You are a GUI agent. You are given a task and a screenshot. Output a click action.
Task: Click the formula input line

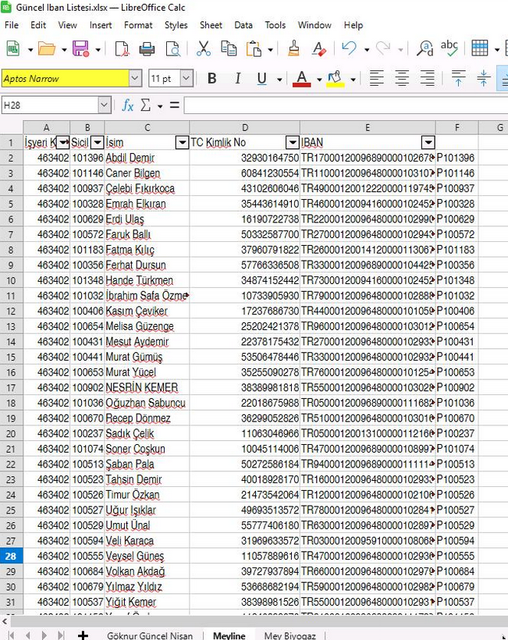[346, 105]
